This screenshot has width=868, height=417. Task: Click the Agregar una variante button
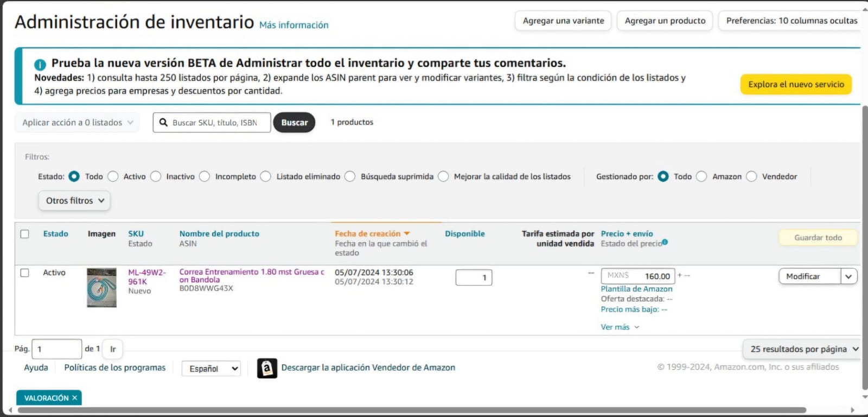[x=563, y=21]
